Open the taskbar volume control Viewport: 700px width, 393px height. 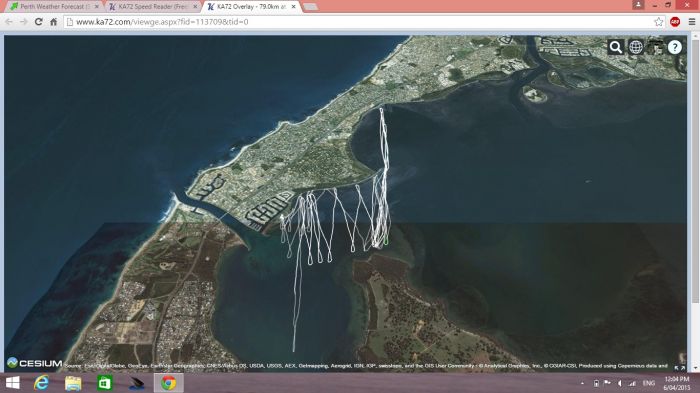click(620, 383)
